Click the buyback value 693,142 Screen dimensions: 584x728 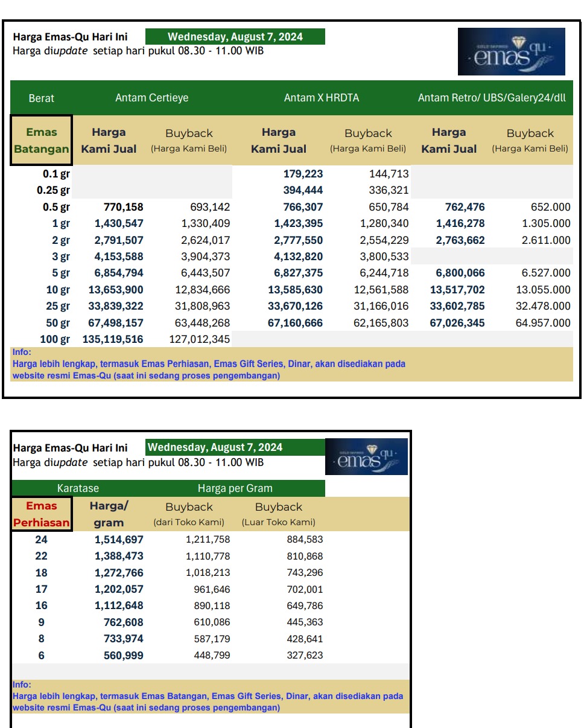pyautogui.click(x=210, y=207)
